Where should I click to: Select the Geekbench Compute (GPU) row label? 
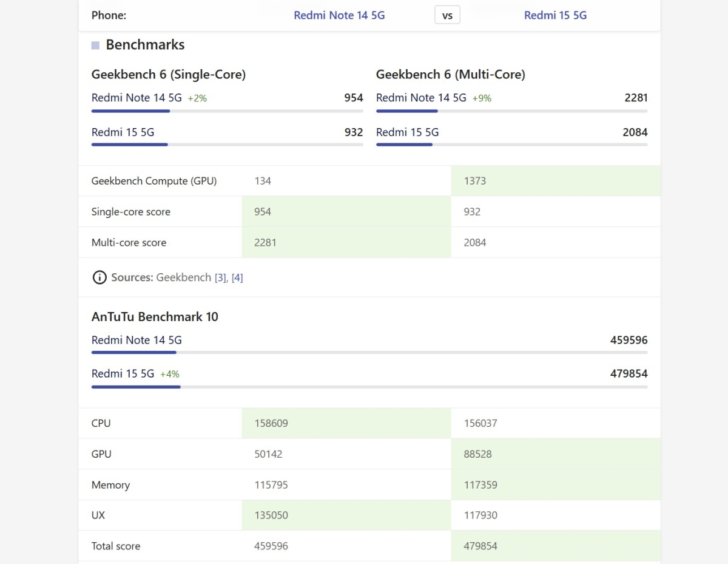[x=153, y=181]
